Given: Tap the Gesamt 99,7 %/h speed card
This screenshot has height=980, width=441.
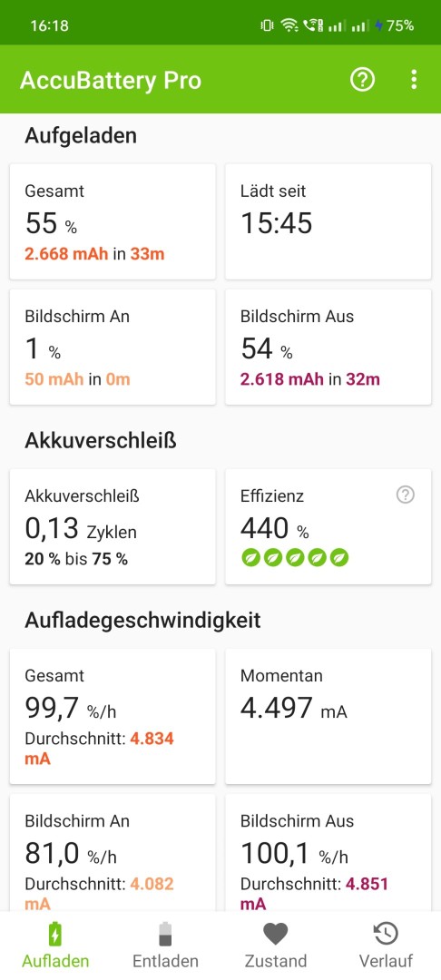Looking at the screenshot, I should click(113, 716).
